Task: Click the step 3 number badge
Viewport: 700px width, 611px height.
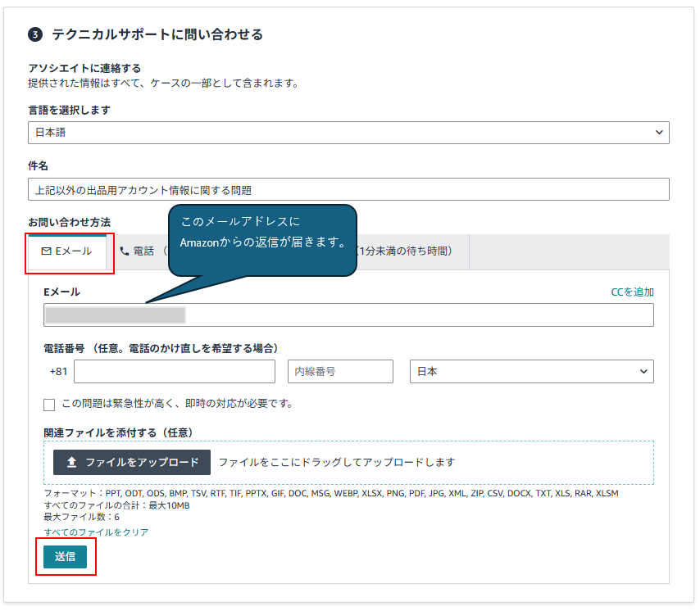Action: (x=35, y=34)
